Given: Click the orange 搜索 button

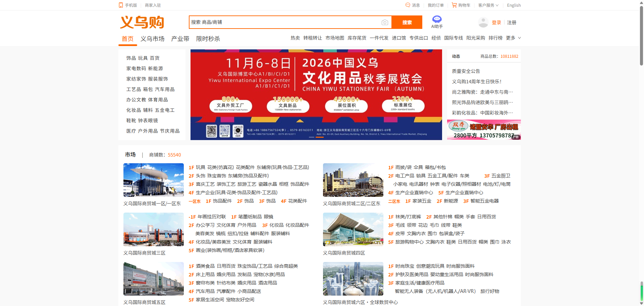Looking at the screenshot, I should [407, 22].
